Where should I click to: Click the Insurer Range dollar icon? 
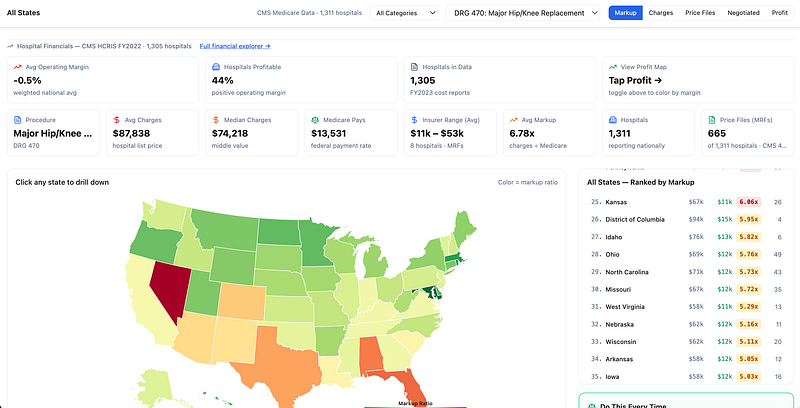click(414, 120)
